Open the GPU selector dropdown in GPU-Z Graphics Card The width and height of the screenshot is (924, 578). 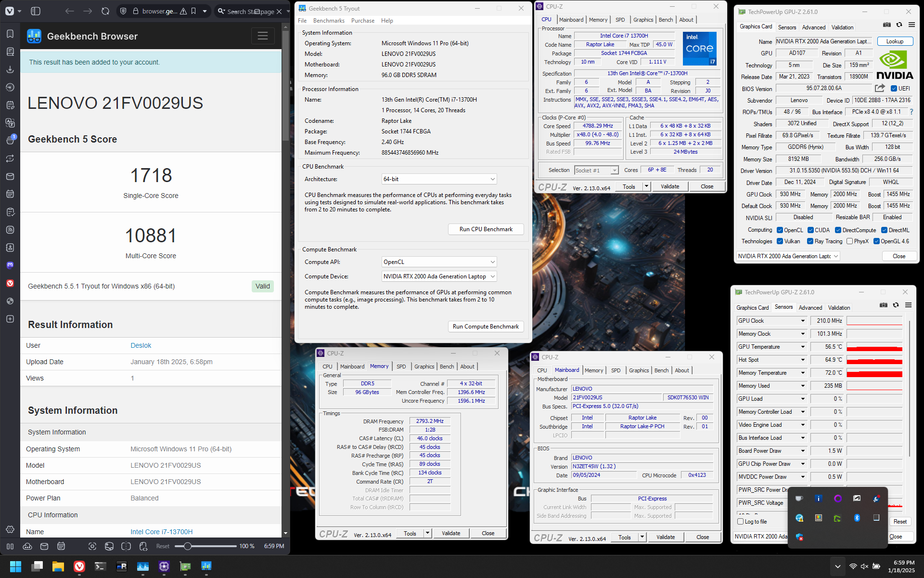click(788, 256)
